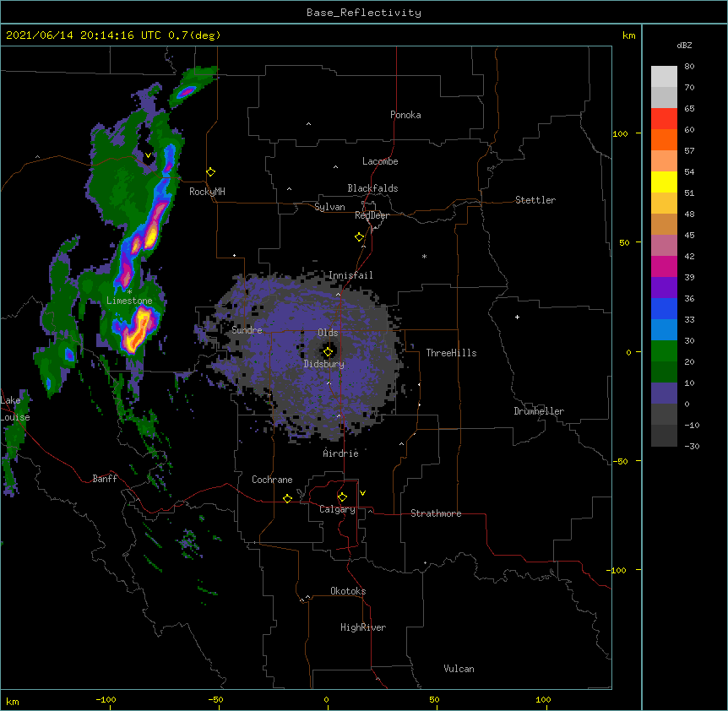This screenshot has width=728, height=711.
Task: Click the Cochrane label
Action: tap(272, 480)
